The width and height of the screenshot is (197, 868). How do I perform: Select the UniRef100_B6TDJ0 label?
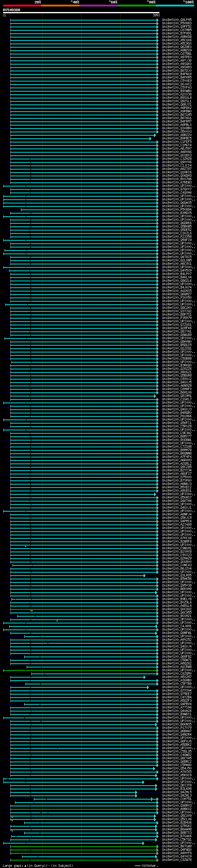(177, 71)
